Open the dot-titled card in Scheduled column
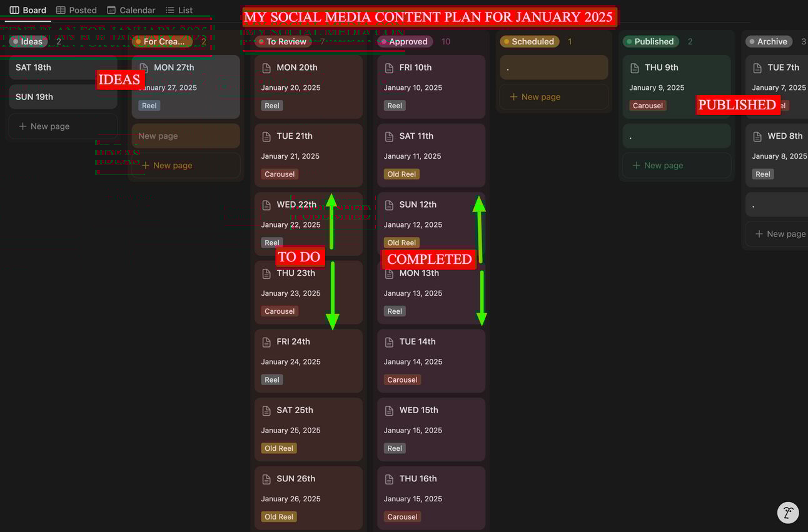Viewport: 808px width, 532px height. (x=554, y=68)
